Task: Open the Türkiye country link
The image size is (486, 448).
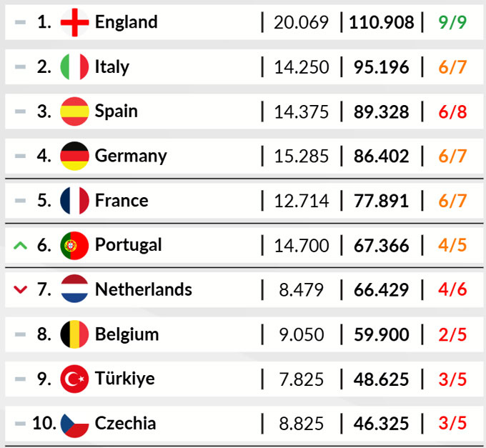Action: 124,379
